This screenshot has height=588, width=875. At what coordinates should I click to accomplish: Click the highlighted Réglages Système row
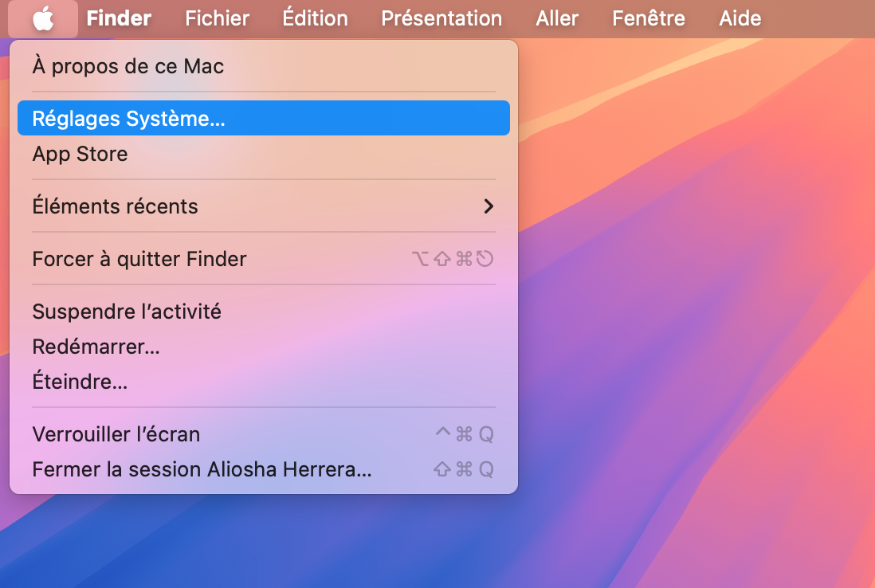click(x=263, y=118)
